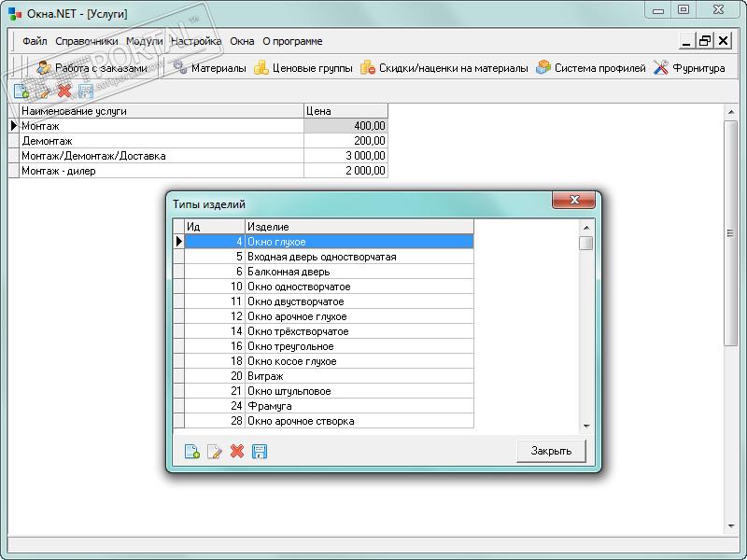
Task: Click the save icon in main toolbar
Action: click(86, 91)
